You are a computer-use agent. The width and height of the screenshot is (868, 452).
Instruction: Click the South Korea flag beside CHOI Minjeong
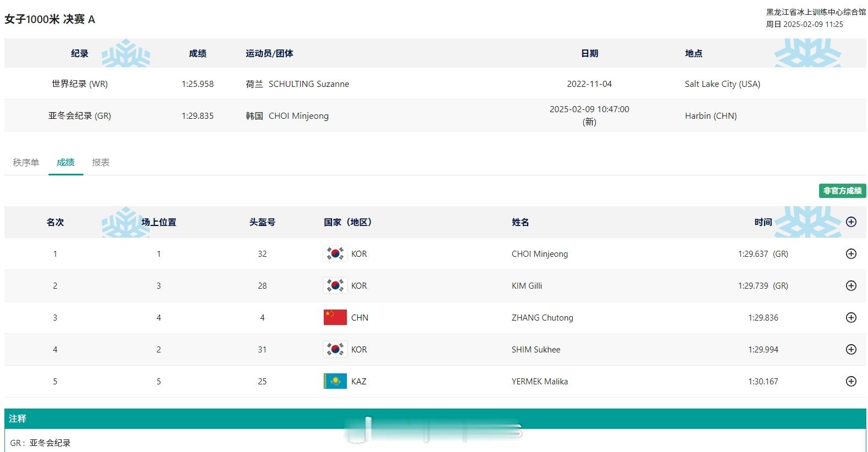335,253
